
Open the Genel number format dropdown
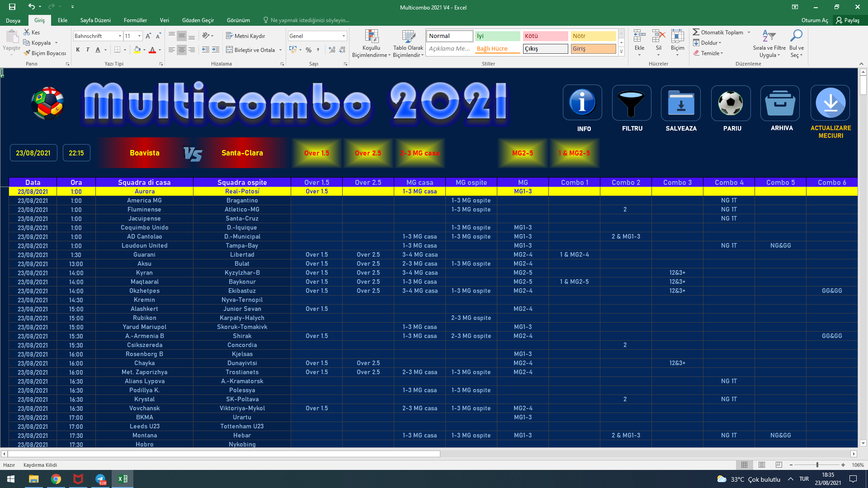tap(344, 36)
